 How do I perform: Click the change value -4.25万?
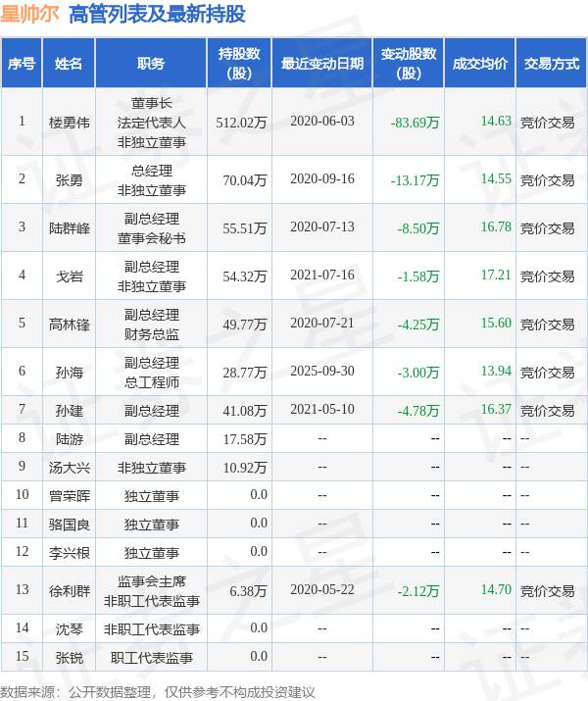(x=418, y=325)
